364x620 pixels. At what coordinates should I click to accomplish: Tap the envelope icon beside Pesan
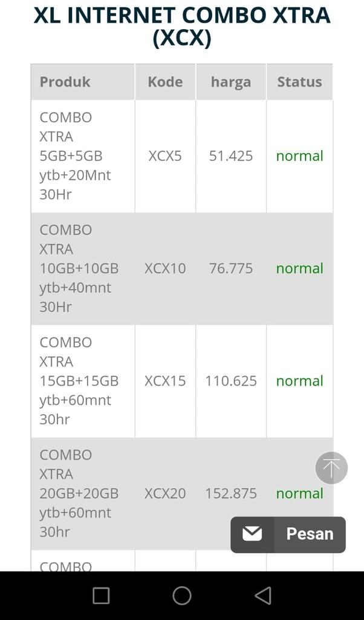[252, 534]
